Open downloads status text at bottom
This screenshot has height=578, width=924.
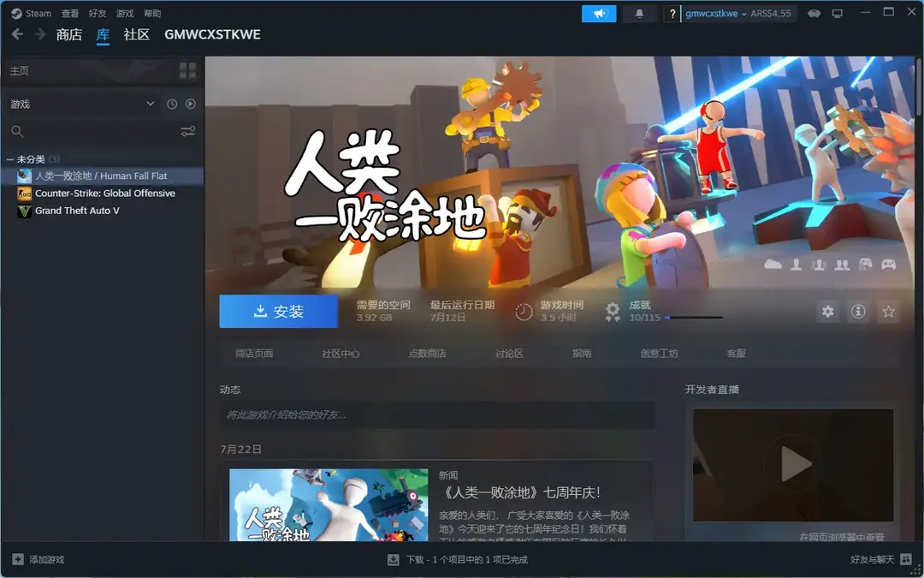point(467,560)
